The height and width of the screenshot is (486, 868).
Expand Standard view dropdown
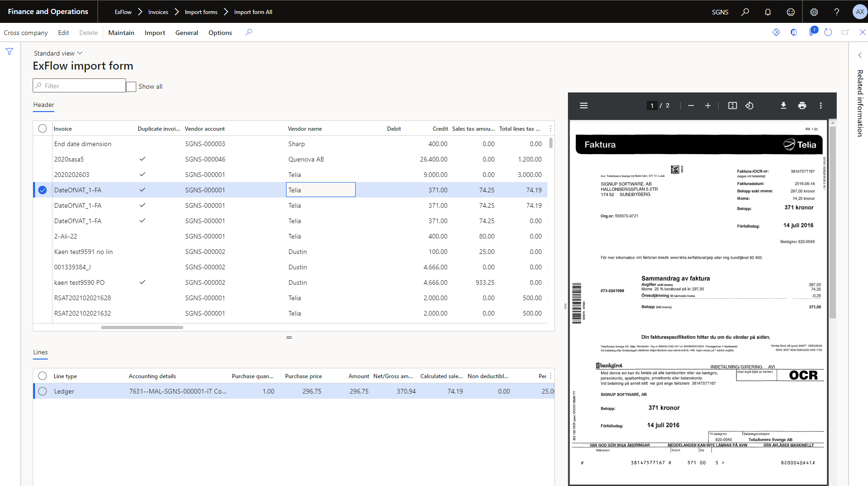pos(58,53)
